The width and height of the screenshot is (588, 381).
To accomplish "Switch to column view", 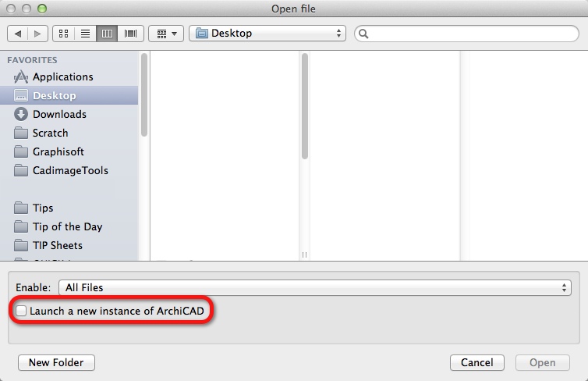I will pyautogui.click(x=107, y=34).
